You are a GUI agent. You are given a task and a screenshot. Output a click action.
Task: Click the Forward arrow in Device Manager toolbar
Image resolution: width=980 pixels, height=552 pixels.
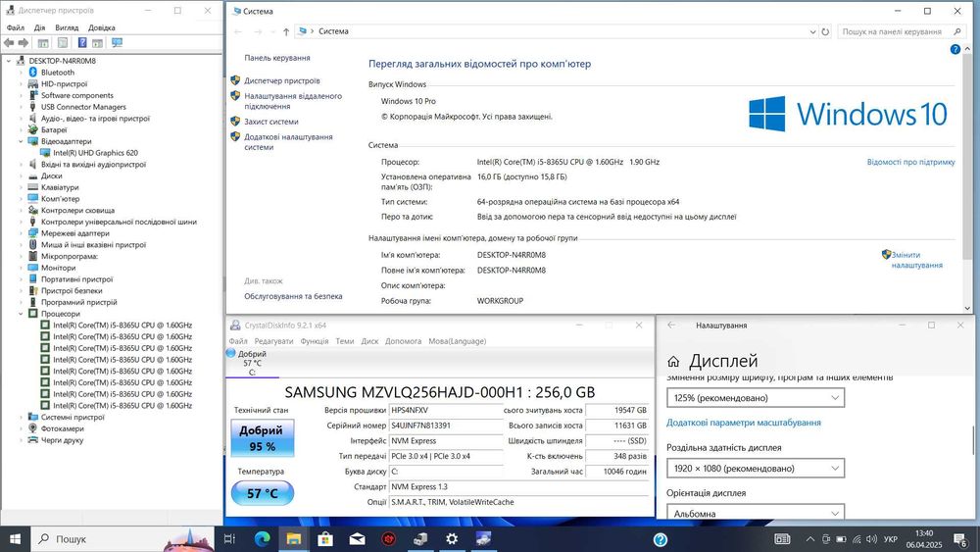pyautogui.click(x=24, y=42)
